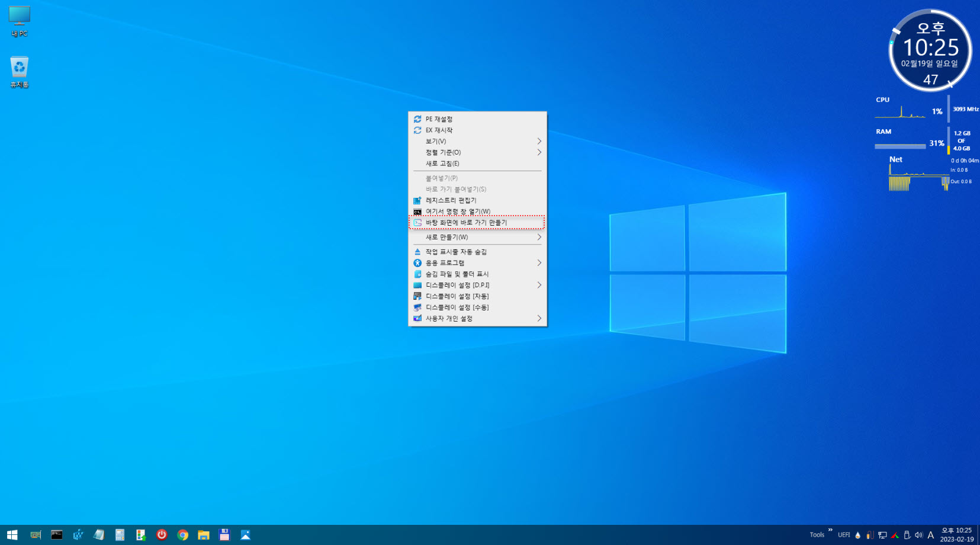Image resolution: width=980 pixels, height=545 pixels.
Task: Open the volume speaker tray icon
Action: pos(918,535)
